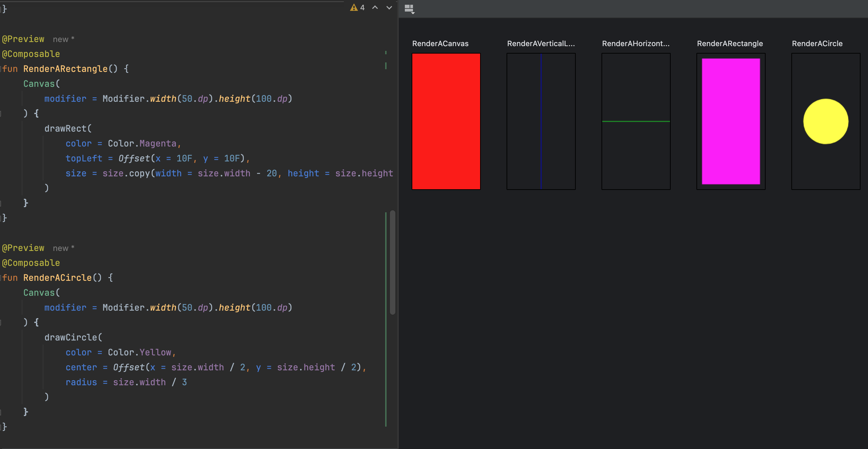Click Color.Yellow in the code
868x449 pixels.
tap(139, 352)
